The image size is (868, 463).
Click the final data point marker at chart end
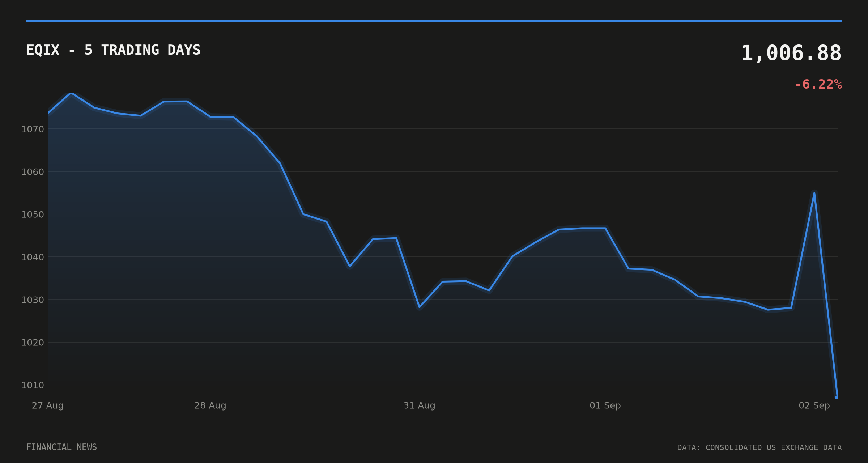coord(837,397)
